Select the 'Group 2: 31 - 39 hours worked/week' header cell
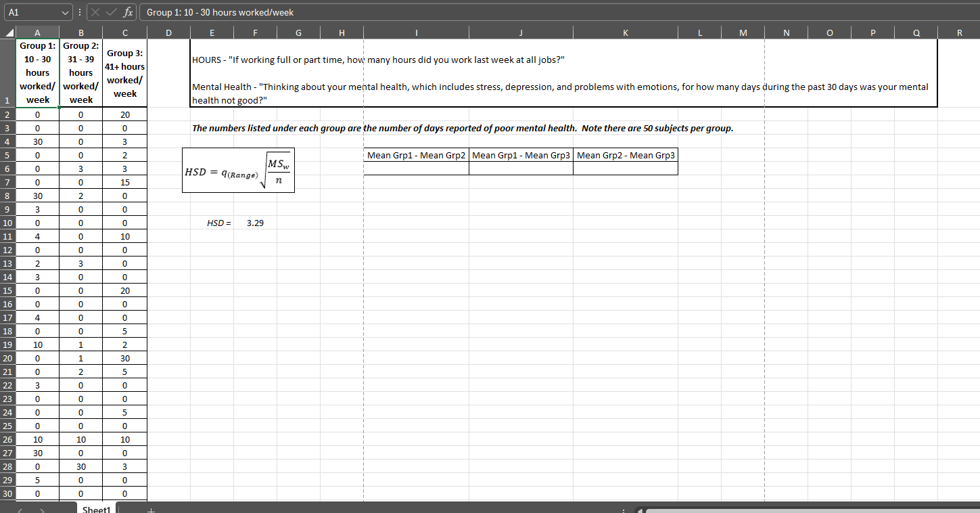Viewport: 980px width, 513px height. [80, 72]
